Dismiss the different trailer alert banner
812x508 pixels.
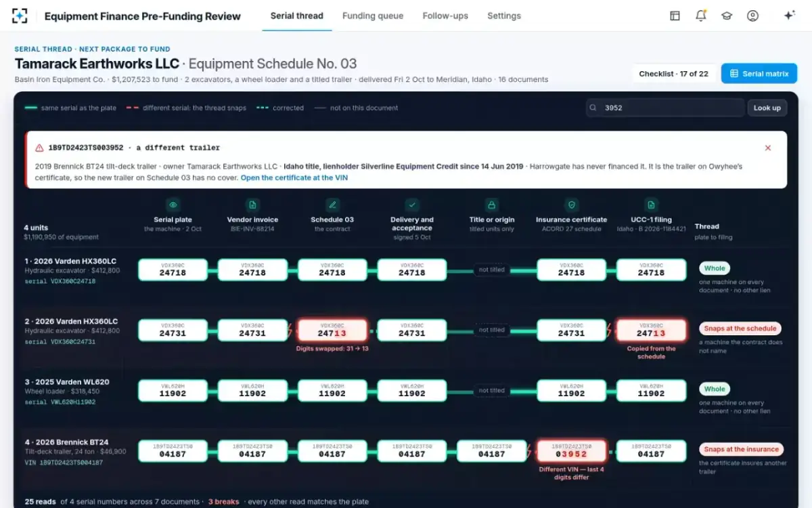(x=768, y=148)
